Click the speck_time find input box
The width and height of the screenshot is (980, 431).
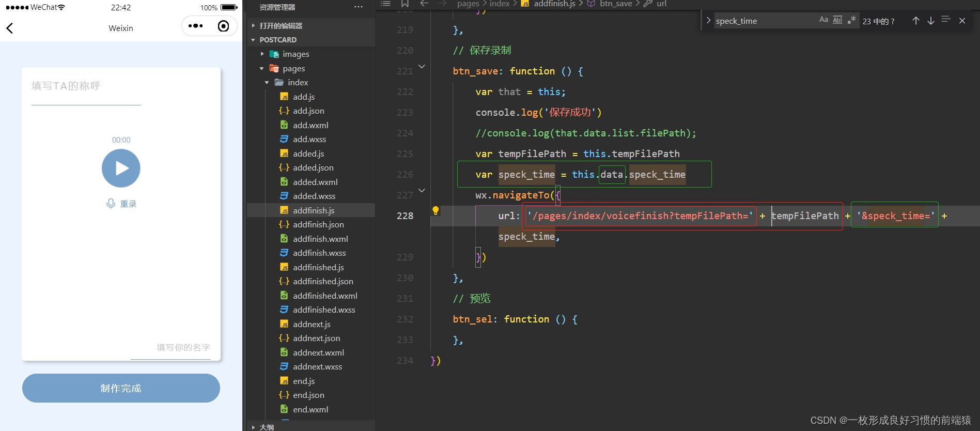[x=765, y=21]
